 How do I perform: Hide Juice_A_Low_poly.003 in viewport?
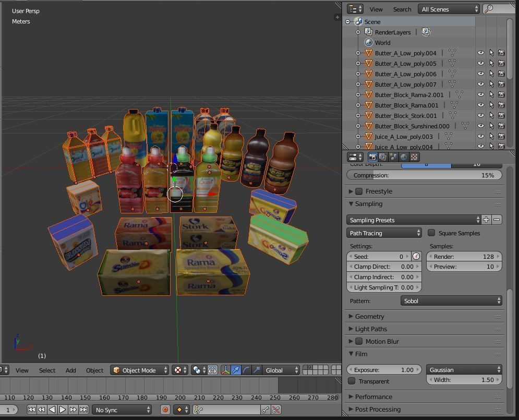pyautogui.click(x=481, y=136)
